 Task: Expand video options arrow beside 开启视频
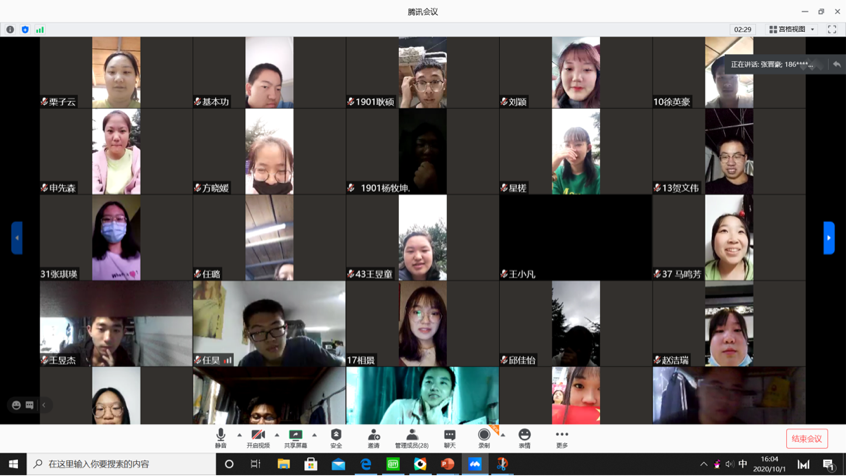click(277, 435)
